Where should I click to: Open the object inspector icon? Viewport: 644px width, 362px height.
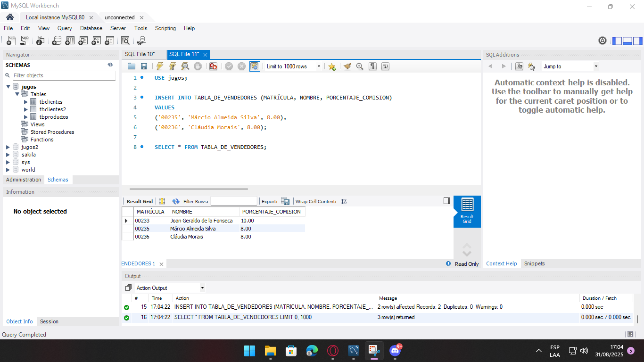coord(41,41)
